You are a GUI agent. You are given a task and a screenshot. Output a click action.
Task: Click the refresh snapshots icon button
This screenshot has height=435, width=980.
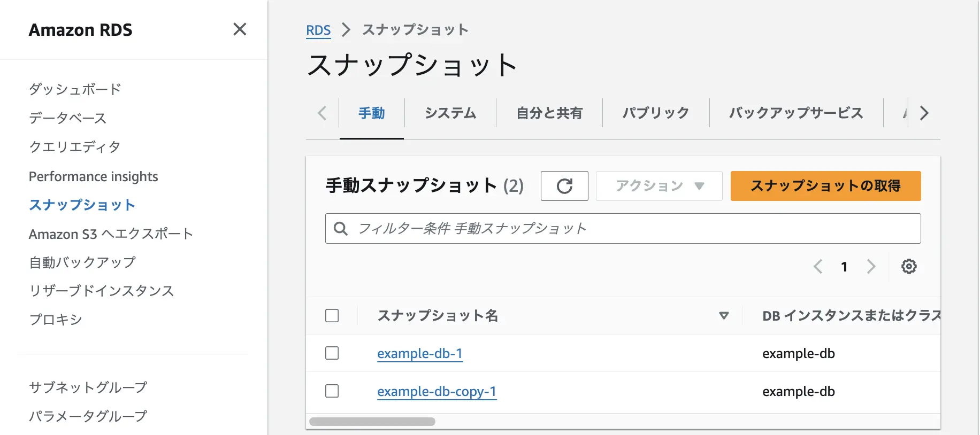click(x=564, y=186)
